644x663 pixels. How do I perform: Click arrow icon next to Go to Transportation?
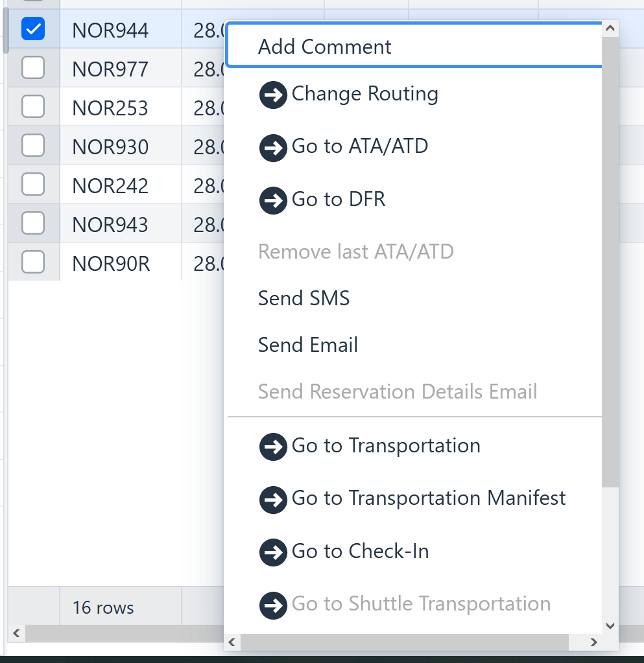pos(273,447)
